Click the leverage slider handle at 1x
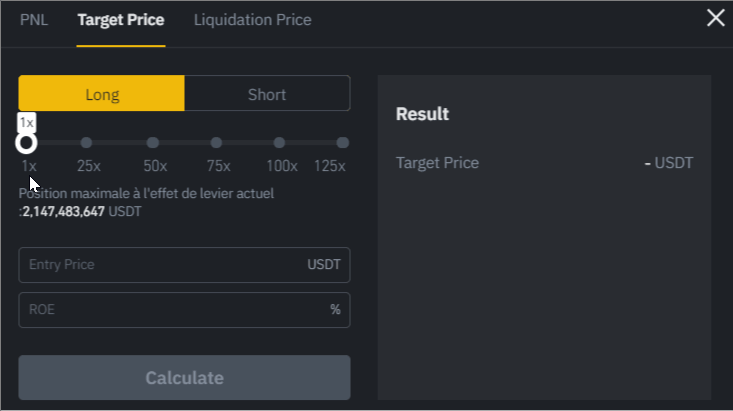Image resolution: width=733 pixels, height=411 pixels. click(27, 143)
